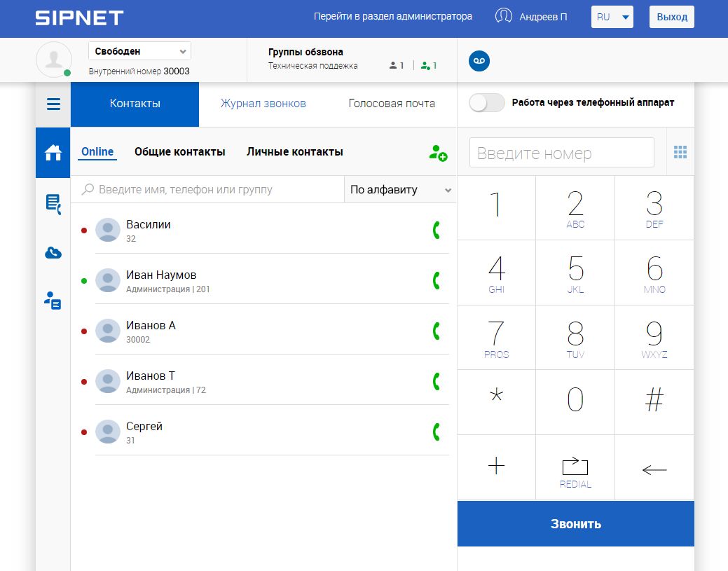Open the Голосовая почта tab
The height and width of the screenshot is (571, 728).
tap(392, 104)
